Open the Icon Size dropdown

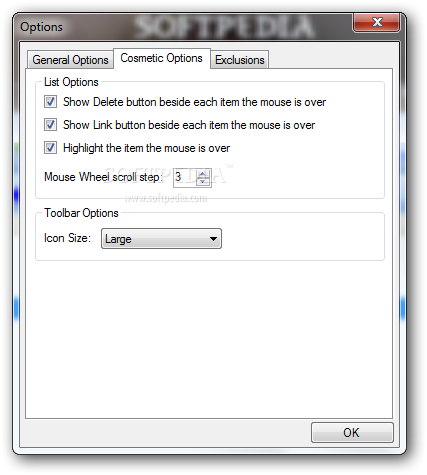[161, 239]
